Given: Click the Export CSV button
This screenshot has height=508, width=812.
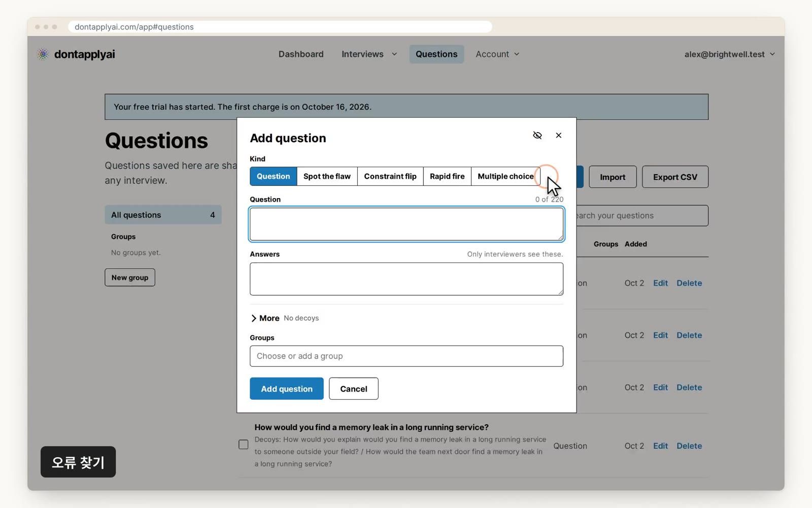Looking at the screenshot, I should pyautogui.click(x=675, y=177).
